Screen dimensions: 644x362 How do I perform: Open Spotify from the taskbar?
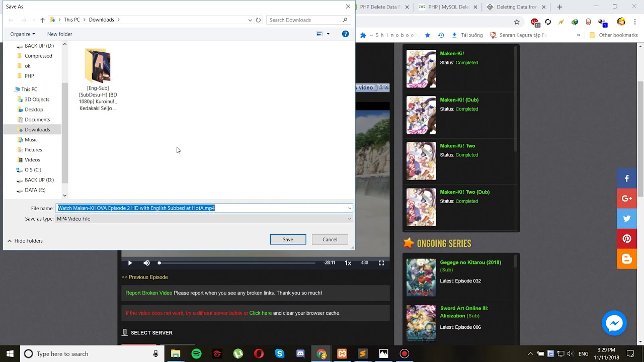197,354
